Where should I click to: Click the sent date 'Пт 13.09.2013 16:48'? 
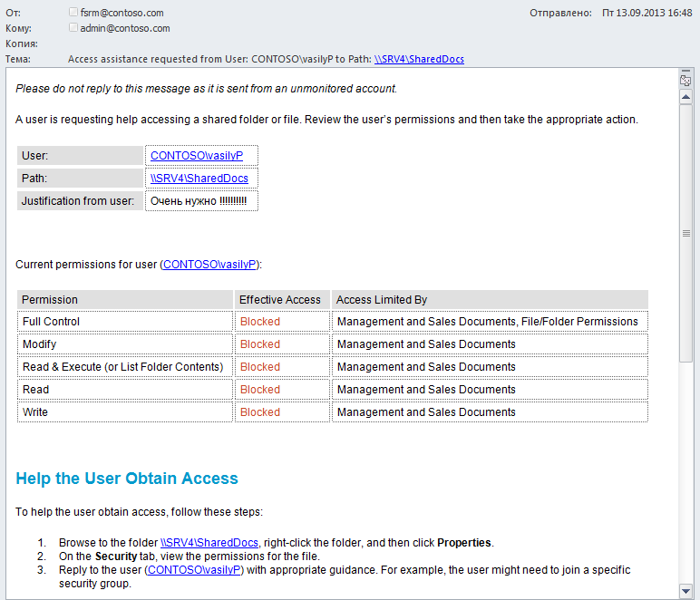tap(647, 13)
